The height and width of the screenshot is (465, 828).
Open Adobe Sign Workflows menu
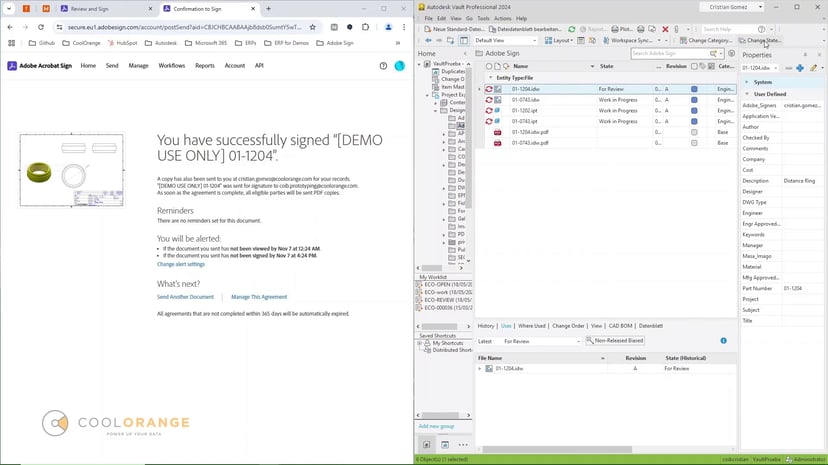click(x=172, y=66)
